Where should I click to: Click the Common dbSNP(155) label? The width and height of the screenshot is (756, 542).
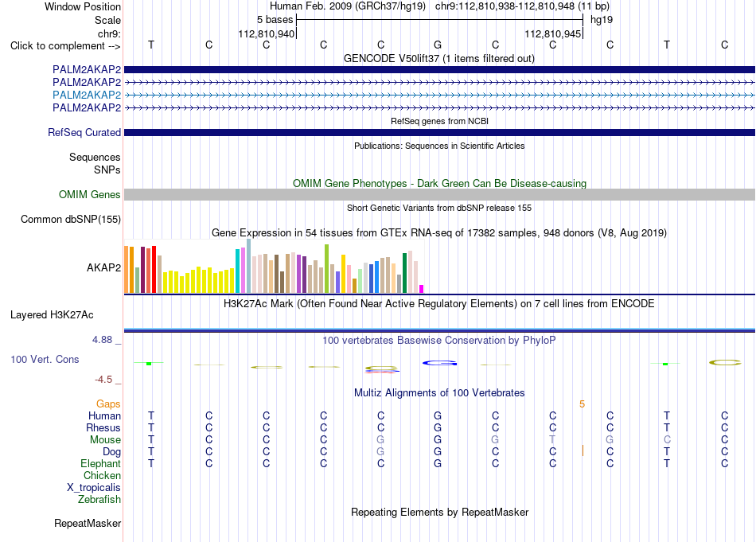point(71,220)
